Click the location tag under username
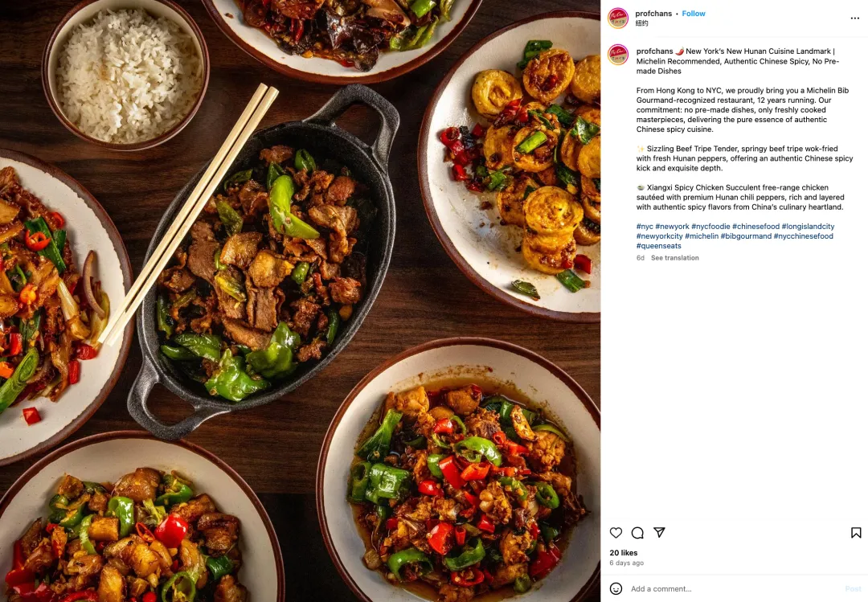The image size is (868, 602). pyautogui.click(x=641, y=23)
